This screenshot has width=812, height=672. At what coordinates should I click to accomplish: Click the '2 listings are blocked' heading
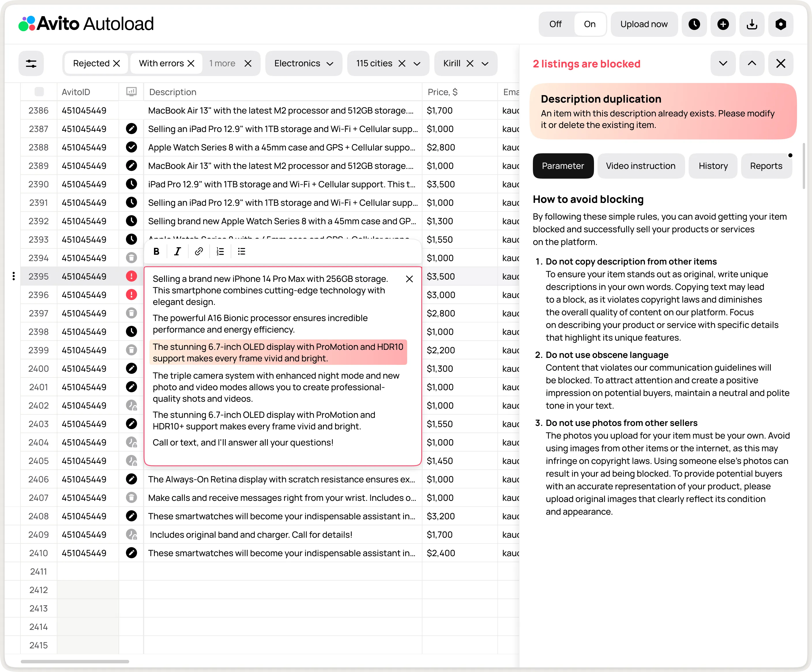pyautogui.click(x=587, y=64)
